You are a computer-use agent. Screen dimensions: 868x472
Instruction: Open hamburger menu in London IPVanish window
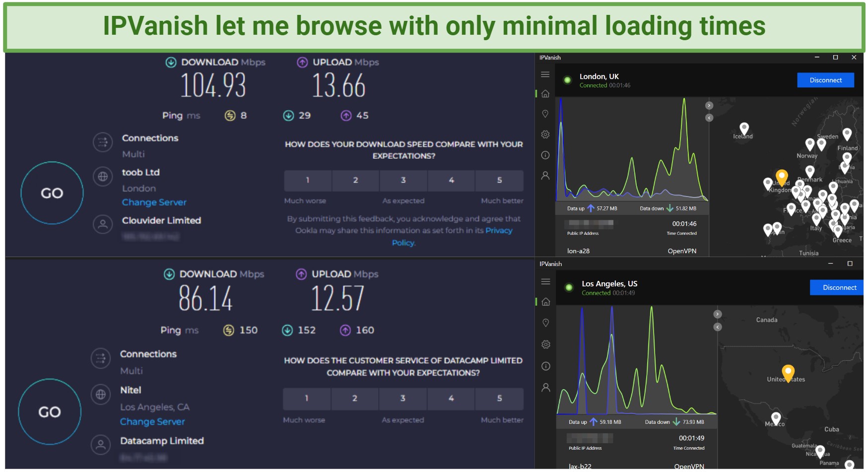545,74
